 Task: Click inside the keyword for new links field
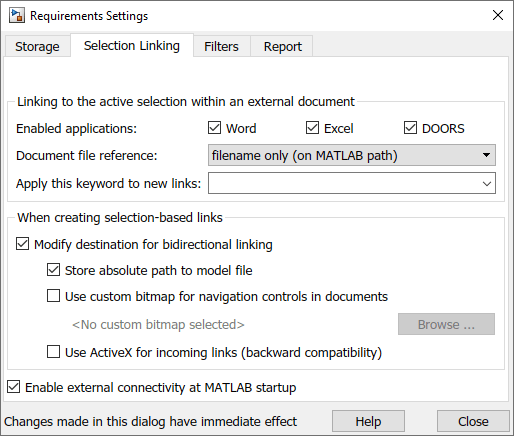pos(343,183)
